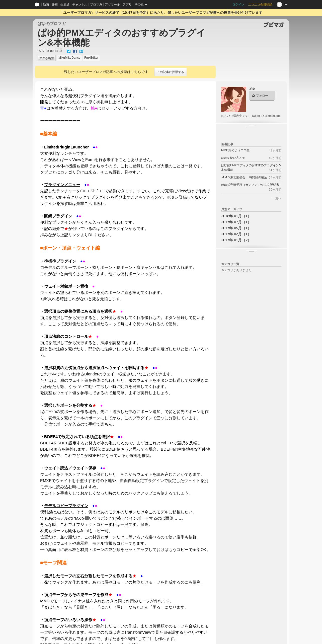322x644 pixels.
Task: Click the 頂点モーフのいろいろ操作 entry title
Action: point(68,620)
